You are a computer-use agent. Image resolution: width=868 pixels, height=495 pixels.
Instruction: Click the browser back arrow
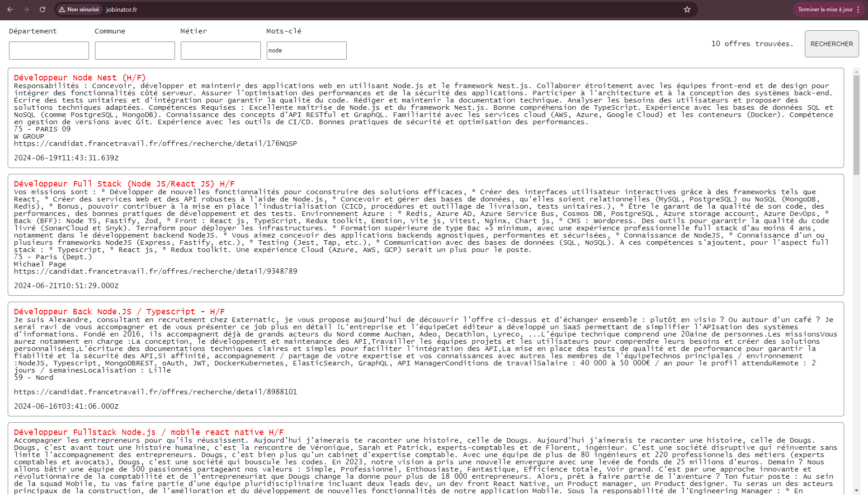tap(10, 9)
